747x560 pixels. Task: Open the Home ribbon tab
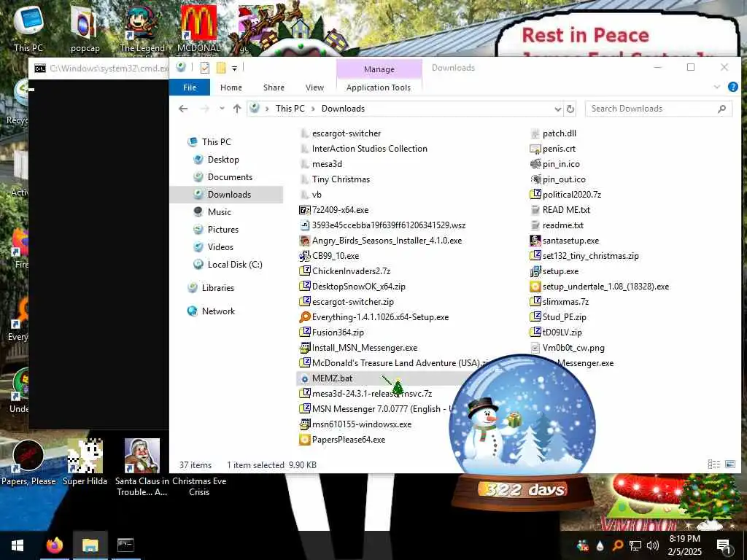tap(231, 87)
